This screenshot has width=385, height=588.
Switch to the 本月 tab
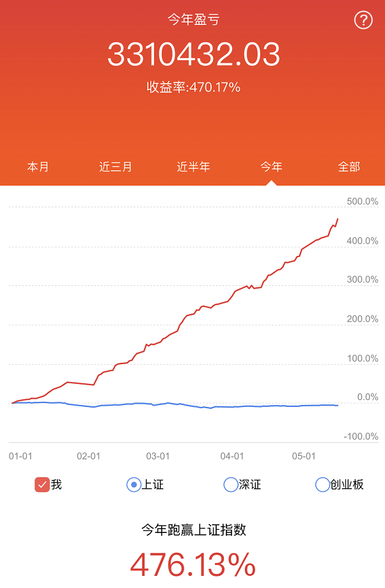(38, 167)
